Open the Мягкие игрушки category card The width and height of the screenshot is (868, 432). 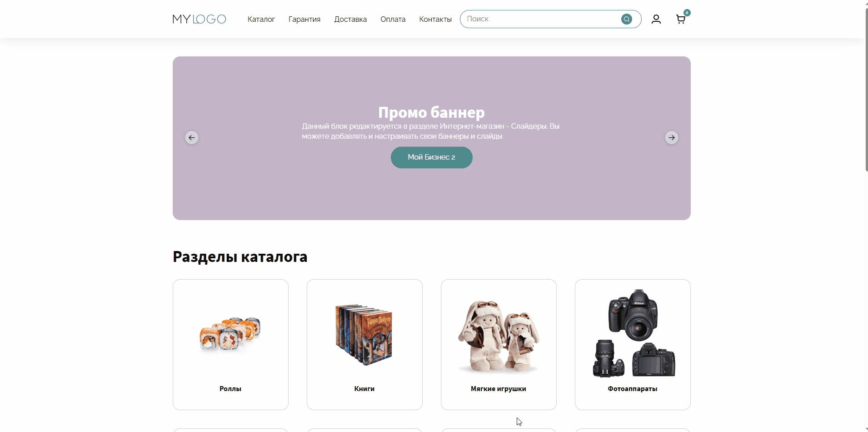click(499, 345)
